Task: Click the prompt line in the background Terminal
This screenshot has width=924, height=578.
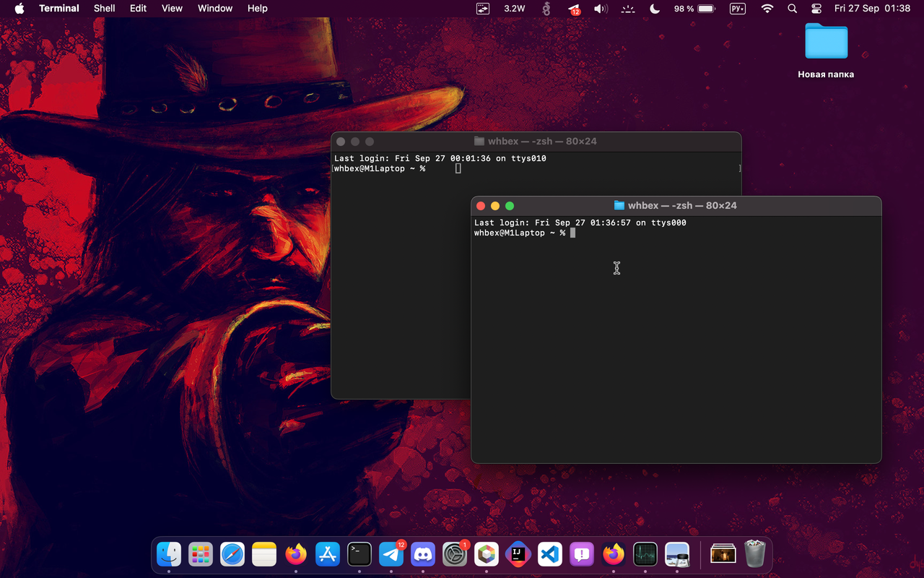Action: (x=397, y=168)
